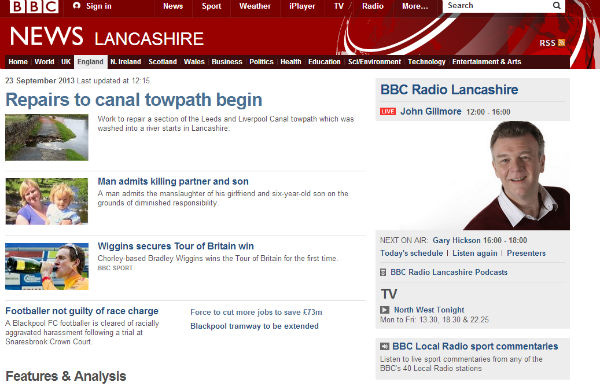Screen dimensions: 600x386
Task: Select the World section tab
Action: coord(44,62)
